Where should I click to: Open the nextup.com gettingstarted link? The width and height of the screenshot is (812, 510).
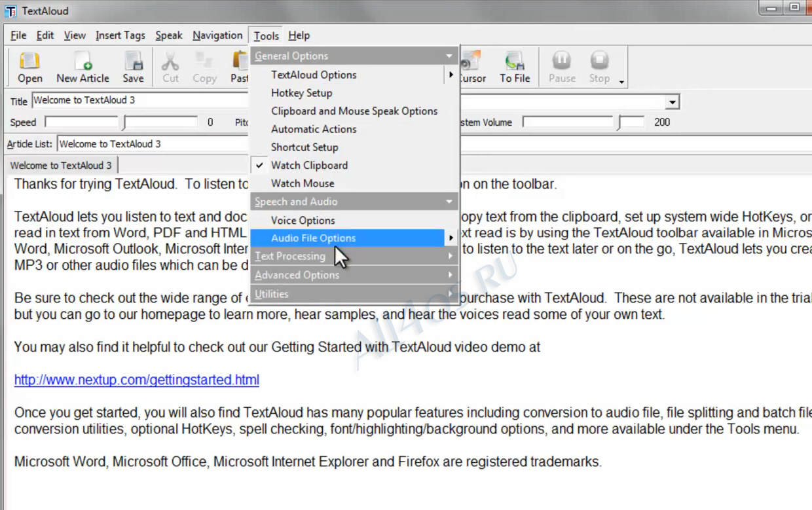pyautogui.click(x=137, y=380)
